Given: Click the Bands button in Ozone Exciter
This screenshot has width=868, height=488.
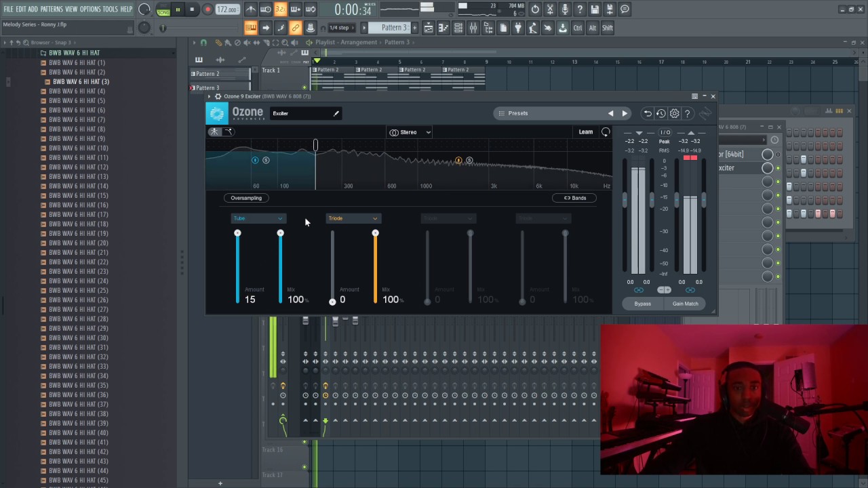Looking at the screenshot, I should [x=575, y=198].
